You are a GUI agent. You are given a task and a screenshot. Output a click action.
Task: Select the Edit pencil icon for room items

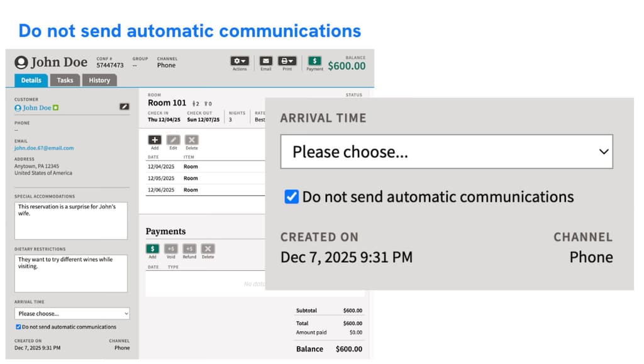click(x=172, y=140)
